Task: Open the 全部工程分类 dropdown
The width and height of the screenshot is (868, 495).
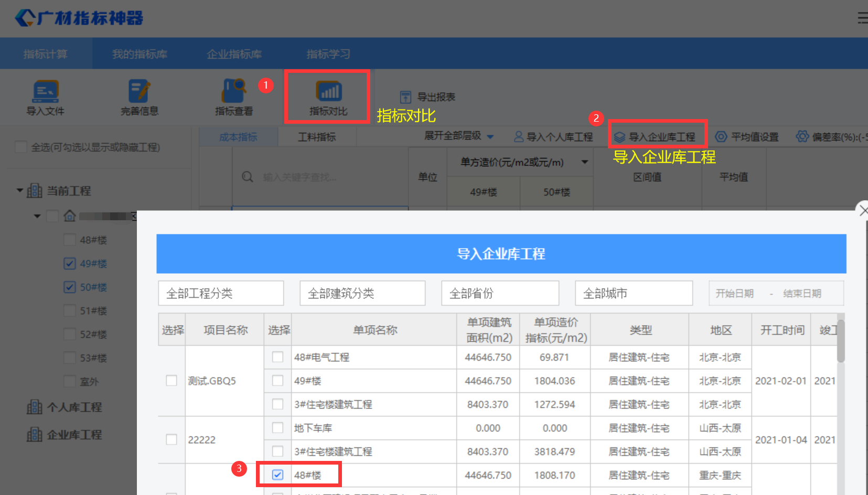Action: click(x=221, y=293)
